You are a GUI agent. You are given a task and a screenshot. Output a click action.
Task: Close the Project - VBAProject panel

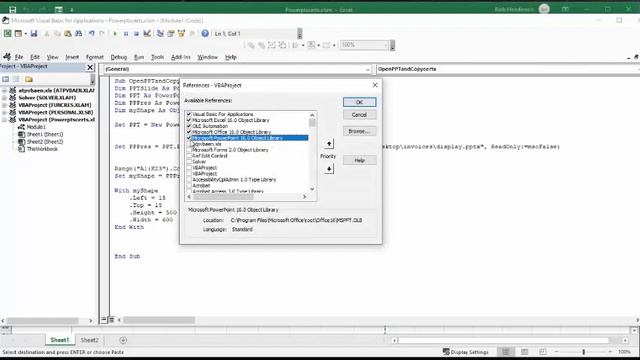tap(90, 67)
